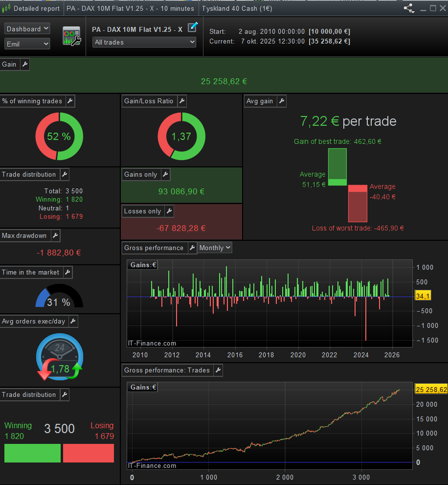The height and width of the screenshot is (485, 448).
Task: Open Gain/Loss Ratio wrench settings
Action: pyautogui.click(x=181, y=101)
